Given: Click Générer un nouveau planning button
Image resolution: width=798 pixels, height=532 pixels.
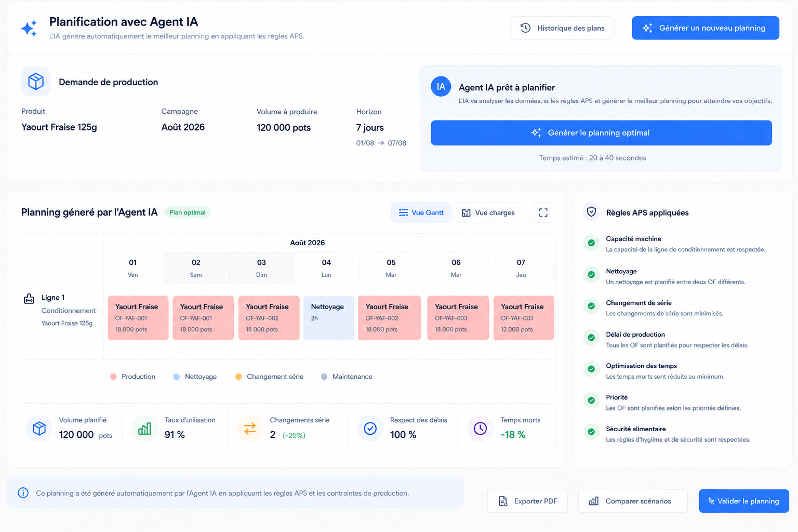Looking at the screenshot, I should [706, 28].
